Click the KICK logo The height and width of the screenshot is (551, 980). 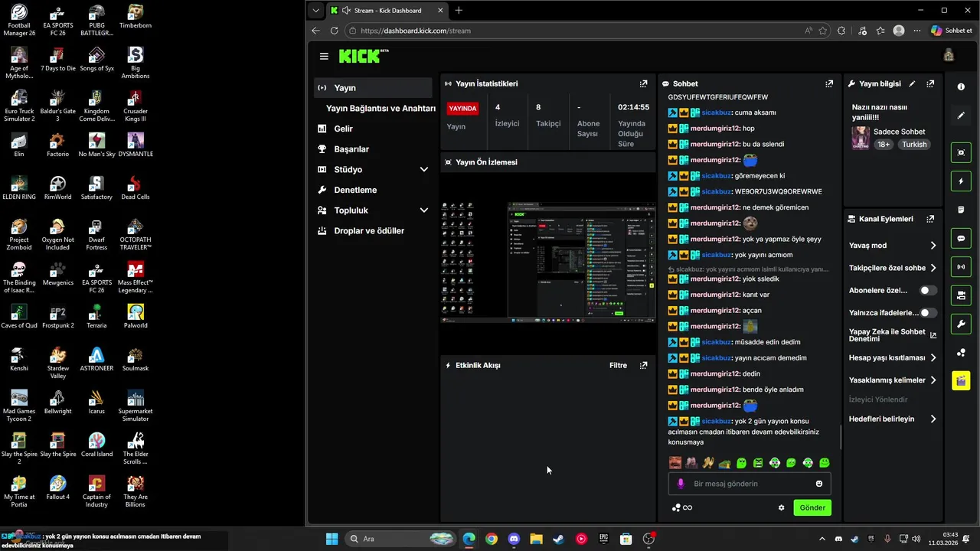[x=364, y=56]
